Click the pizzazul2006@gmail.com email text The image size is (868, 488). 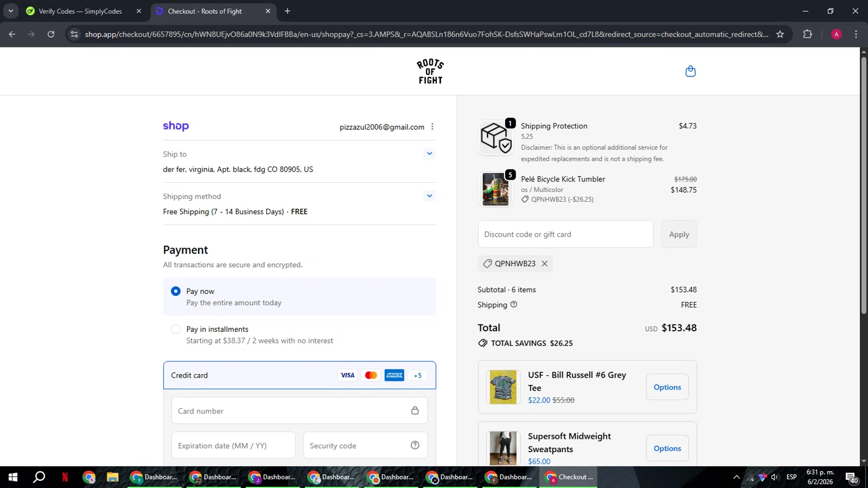[x=382, y=127]
